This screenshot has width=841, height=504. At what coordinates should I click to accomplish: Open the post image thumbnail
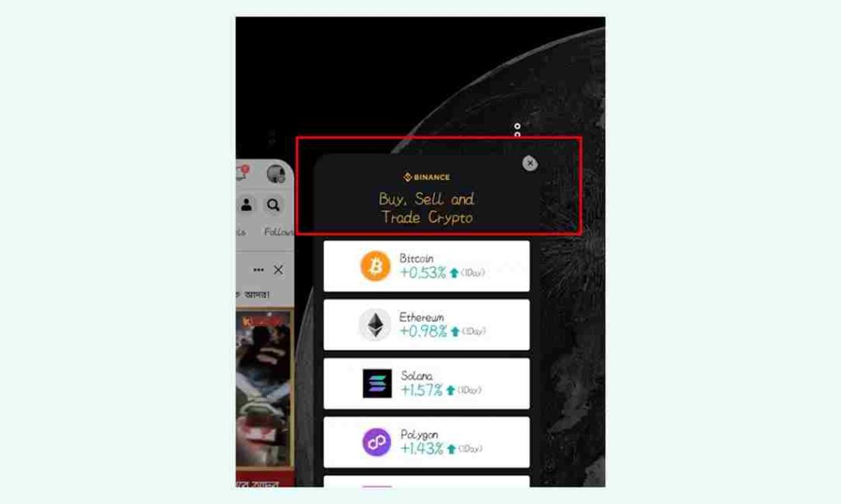pyautogui.click(x=265, y=389)
